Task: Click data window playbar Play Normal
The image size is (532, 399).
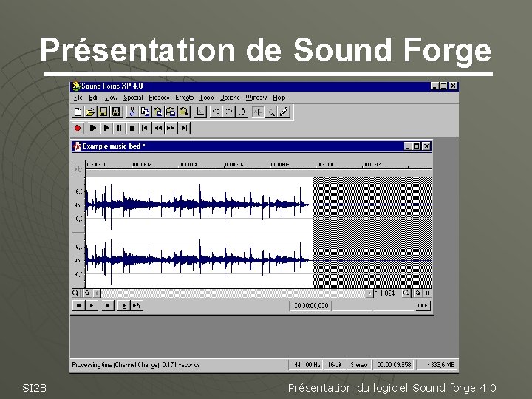Action: pyautogui.click(x=92, y=305)
